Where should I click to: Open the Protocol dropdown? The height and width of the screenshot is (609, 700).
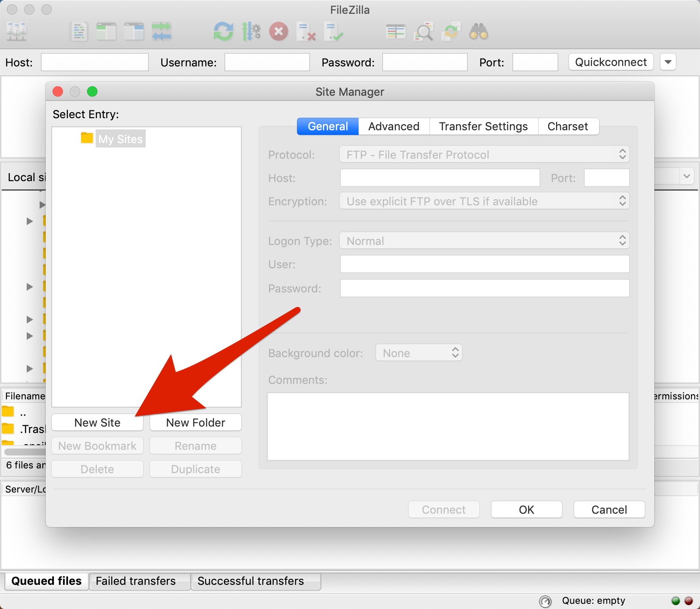point(484,154)
